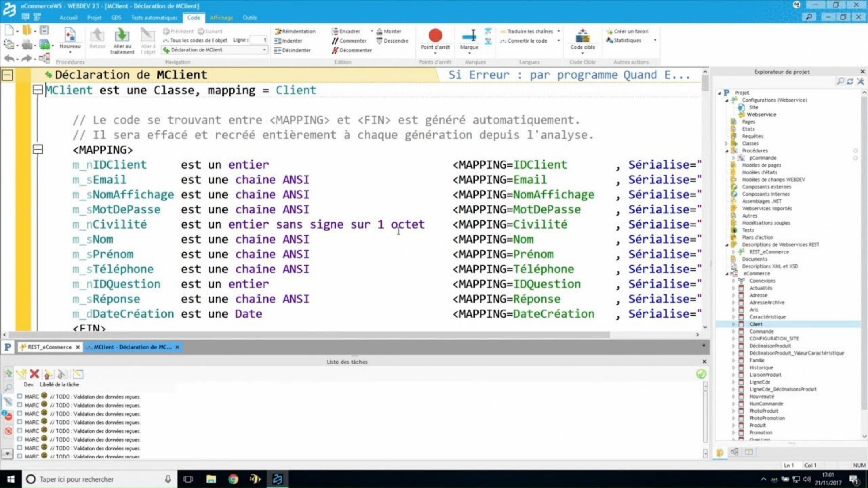Collapse the MAPPING code block
868x488 pixels.
pyautogui.click(x=38, y=150)
